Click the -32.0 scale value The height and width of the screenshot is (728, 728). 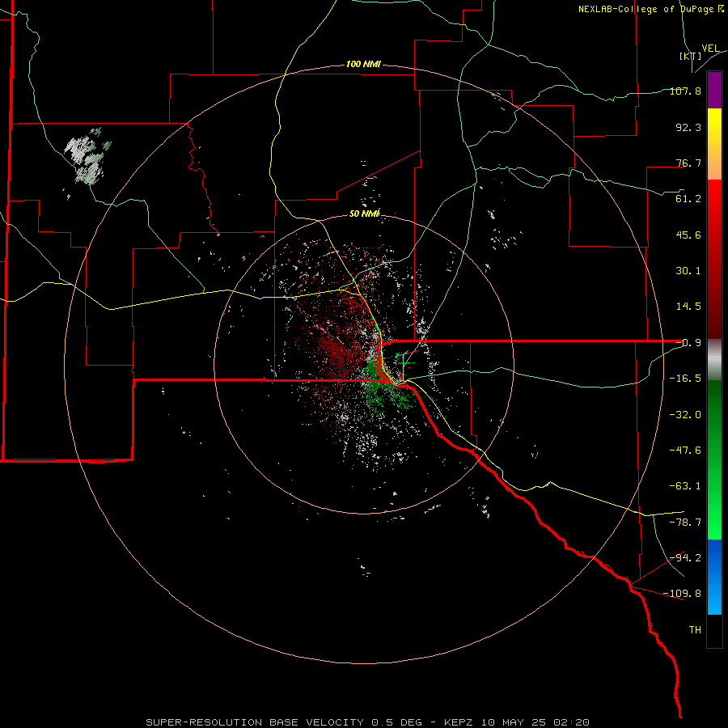(x=685, y=415)
